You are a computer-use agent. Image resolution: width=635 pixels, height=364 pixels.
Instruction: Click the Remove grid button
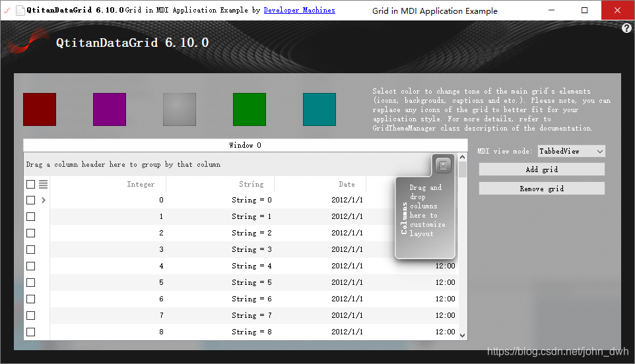pos(541,189)
